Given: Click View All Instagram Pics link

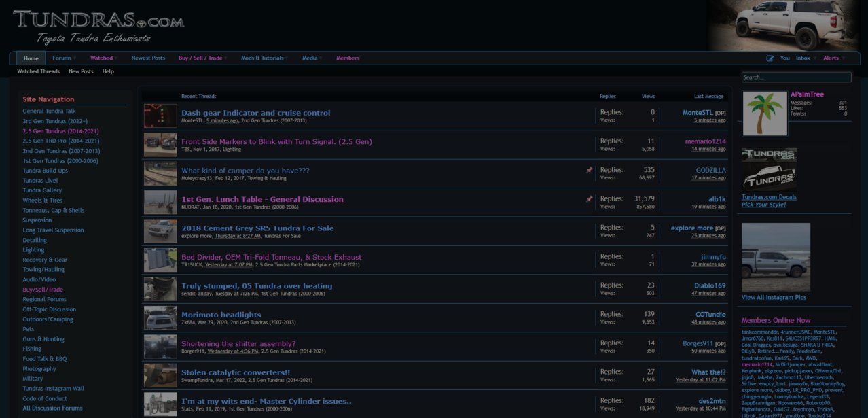Looking at the screenshot, I should click(x=774, y=298).
